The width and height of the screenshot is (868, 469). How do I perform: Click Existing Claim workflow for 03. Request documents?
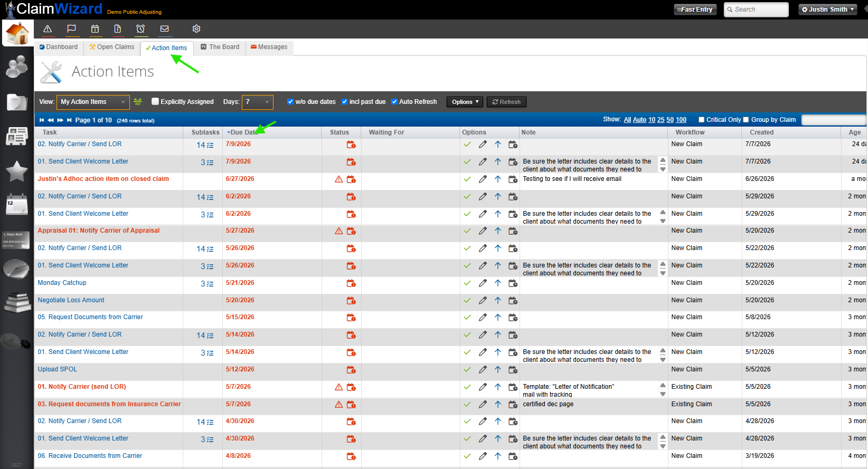point(691,404)
